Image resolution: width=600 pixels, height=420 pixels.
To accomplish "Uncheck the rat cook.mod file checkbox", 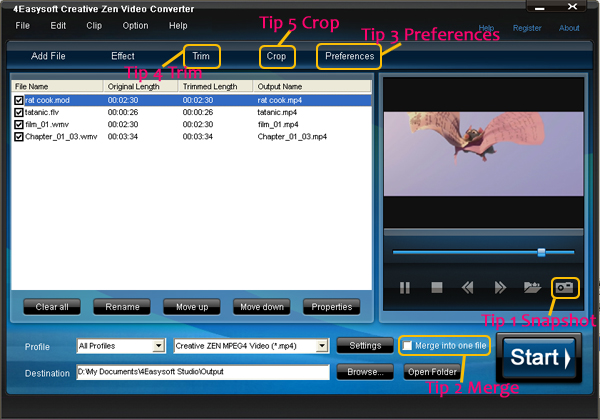I will 18,100.
